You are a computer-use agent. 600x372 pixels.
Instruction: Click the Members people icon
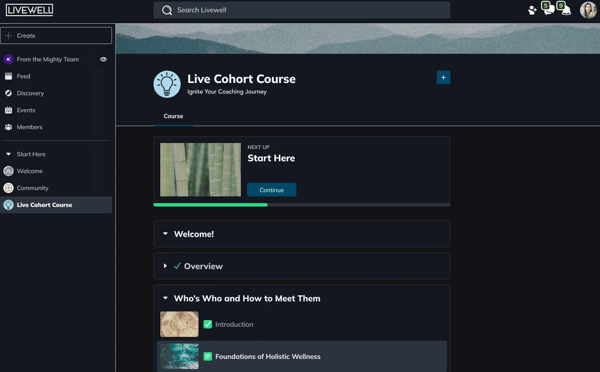pyautogui.click(x=8, y=127)
